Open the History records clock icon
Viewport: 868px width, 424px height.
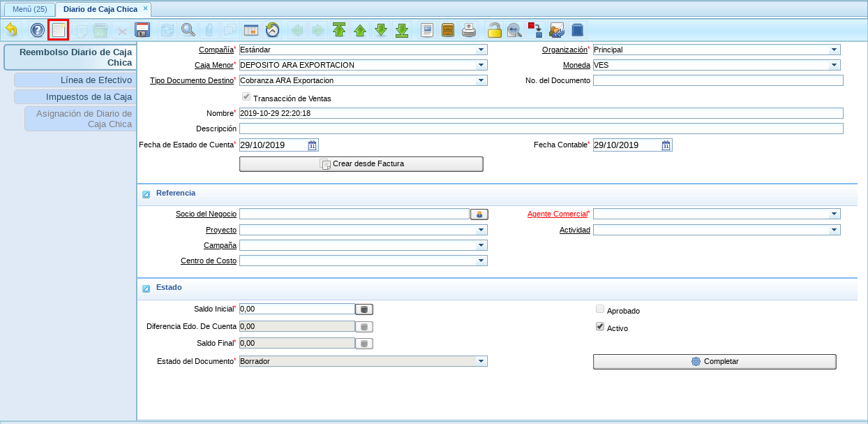[x=273, y=30]
